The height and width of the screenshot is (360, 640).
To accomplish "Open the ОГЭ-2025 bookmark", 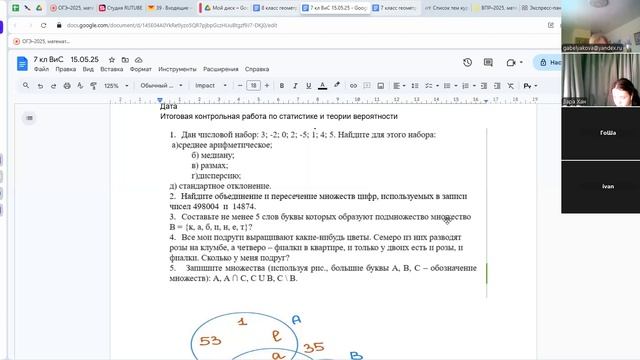I will click(41, 41).
